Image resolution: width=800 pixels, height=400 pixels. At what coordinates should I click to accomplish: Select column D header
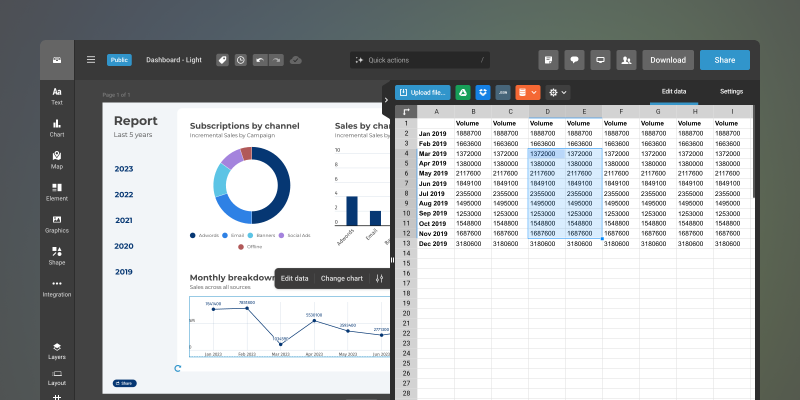coord(547,112)
